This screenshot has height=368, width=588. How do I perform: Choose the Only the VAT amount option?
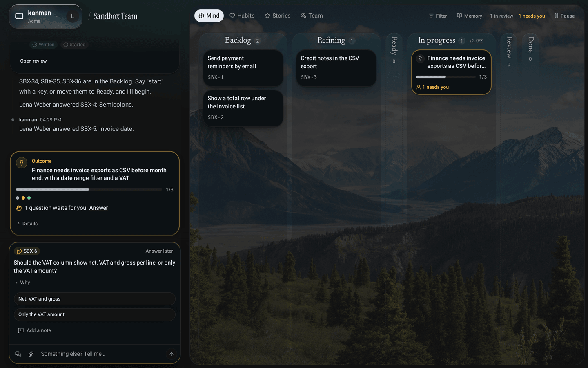click(95, 314)
